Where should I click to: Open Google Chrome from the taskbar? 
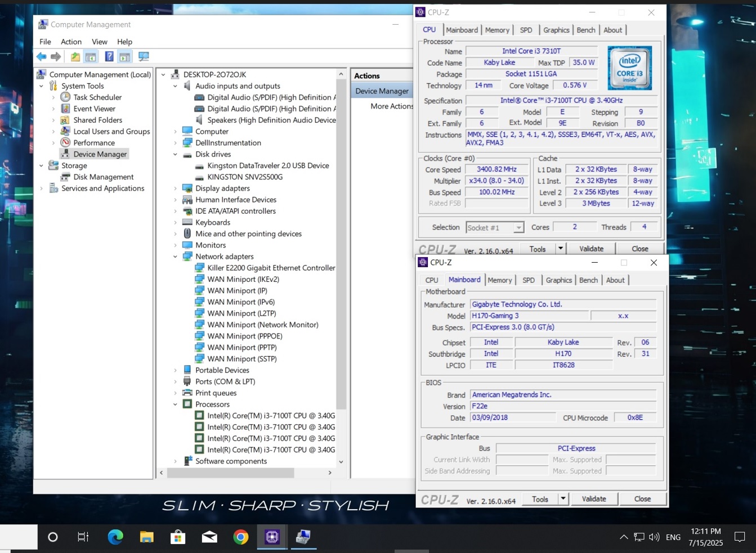tap(241, 537)
